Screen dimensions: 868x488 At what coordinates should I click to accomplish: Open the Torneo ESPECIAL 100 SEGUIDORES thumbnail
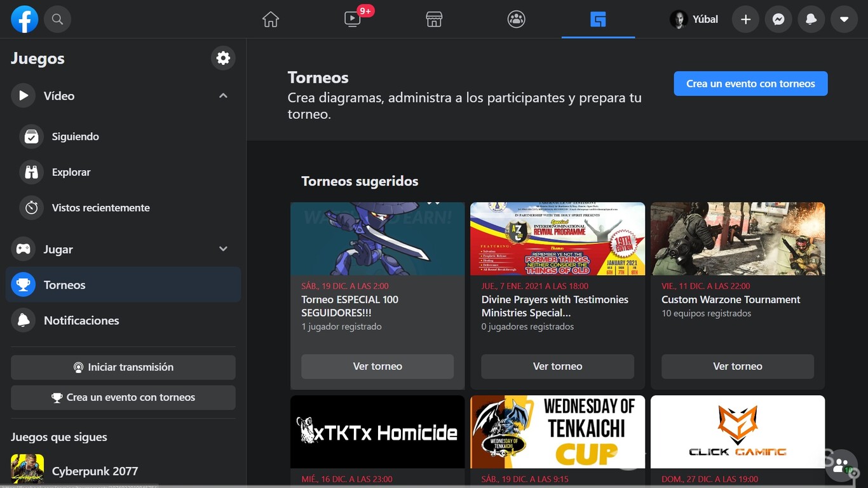coord(377,239)
